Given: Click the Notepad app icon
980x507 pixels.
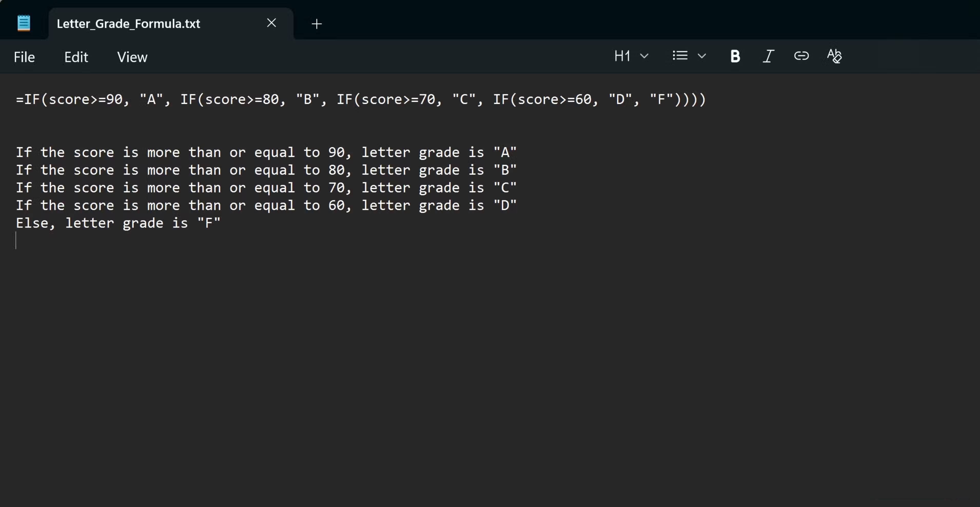Looking at the screenshot, I should coord(24,23).
